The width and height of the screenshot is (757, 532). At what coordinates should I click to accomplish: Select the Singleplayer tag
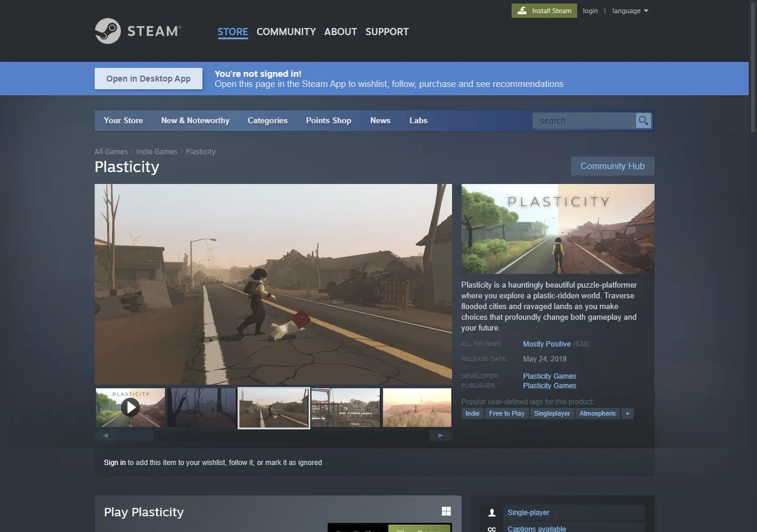point(552,414)
